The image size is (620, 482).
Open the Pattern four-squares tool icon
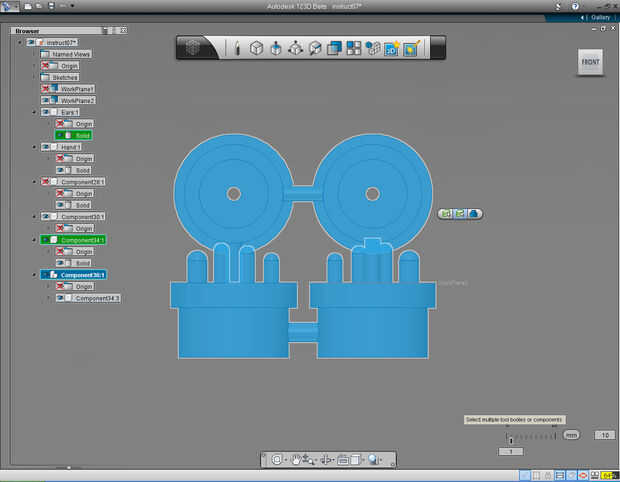(x=353, y=48)
